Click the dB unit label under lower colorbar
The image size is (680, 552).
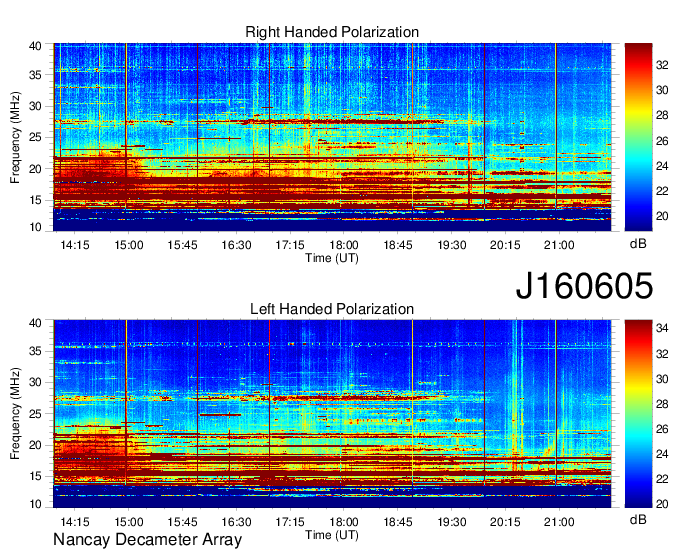click(x=638, y=519)
